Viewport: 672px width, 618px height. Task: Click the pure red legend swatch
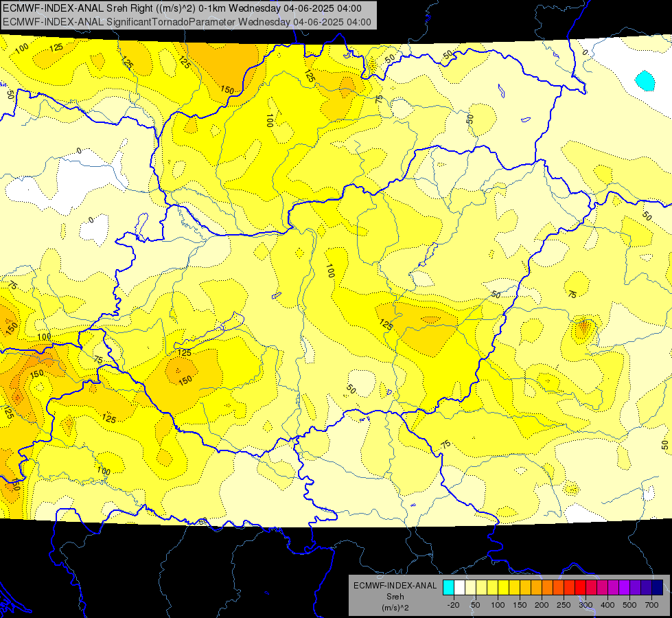580,587
